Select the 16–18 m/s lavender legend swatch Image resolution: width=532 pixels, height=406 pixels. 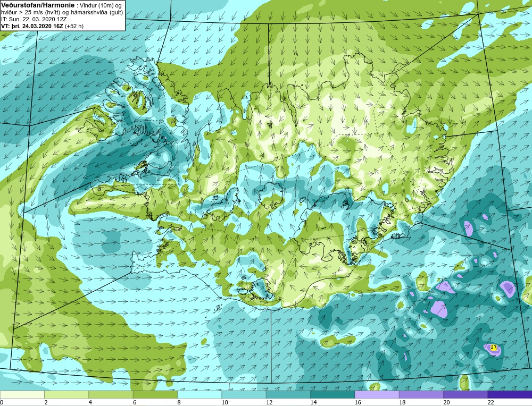377,395
